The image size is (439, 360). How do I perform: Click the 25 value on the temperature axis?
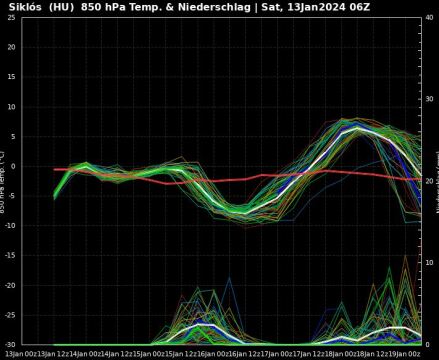[x=11, y=17]
